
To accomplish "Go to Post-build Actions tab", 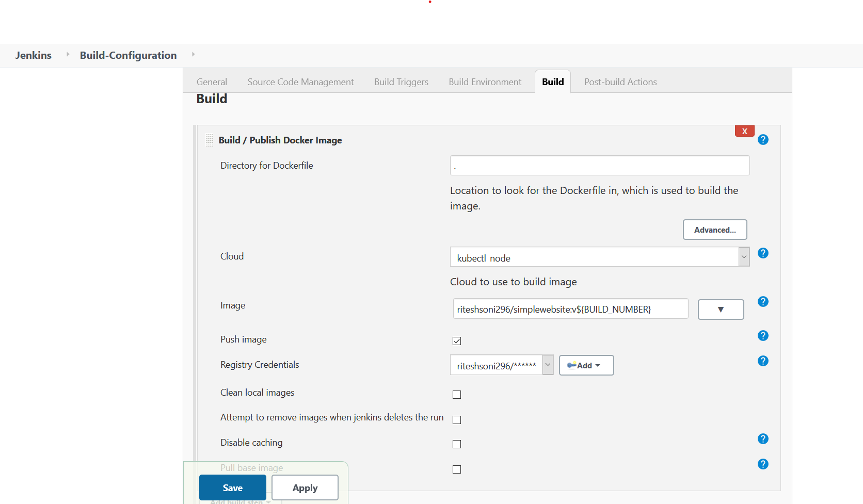I will [x=620, y=82].
